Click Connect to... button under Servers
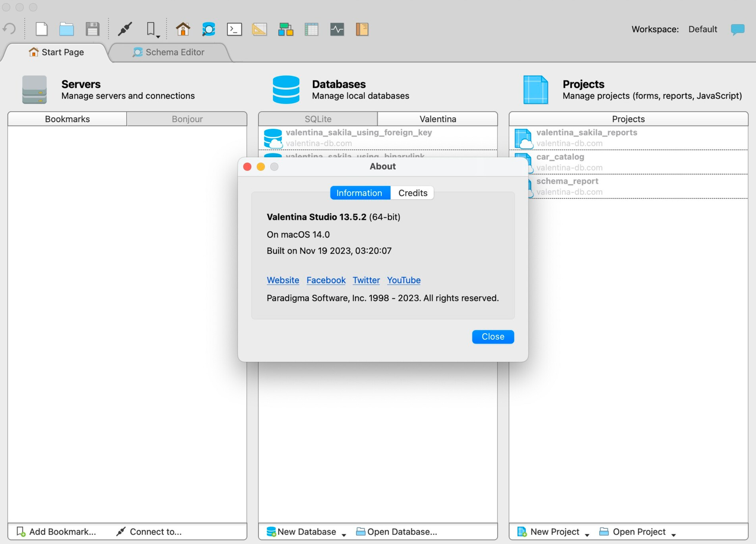The width and height of the screenshot is (756, 544). (149, 531)
